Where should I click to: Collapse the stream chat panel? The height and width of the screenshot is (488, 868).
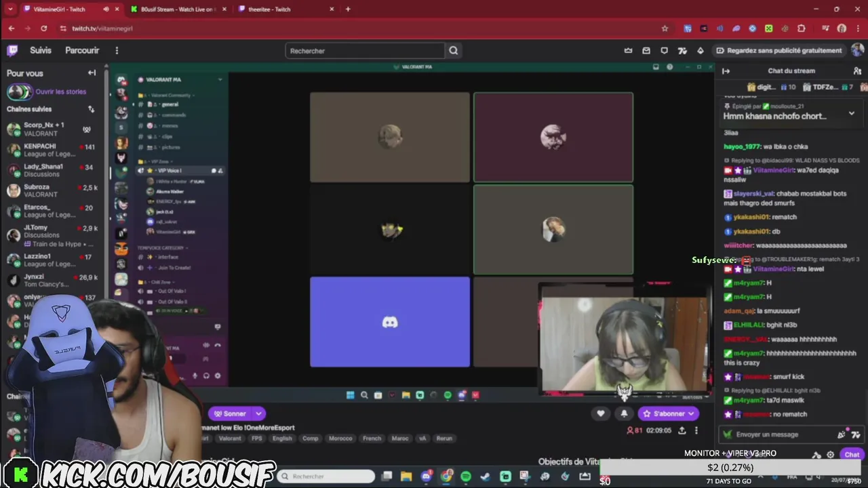726,70
